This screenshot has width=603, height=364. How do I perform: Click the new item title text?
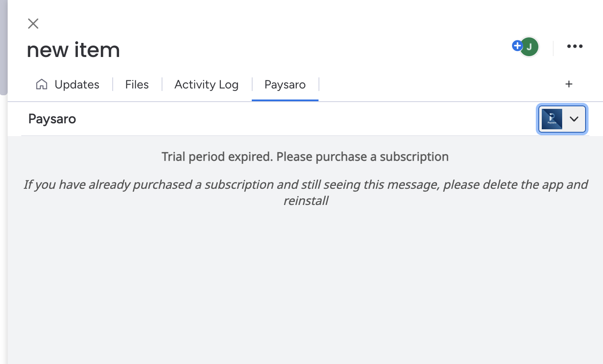[74, 50]
